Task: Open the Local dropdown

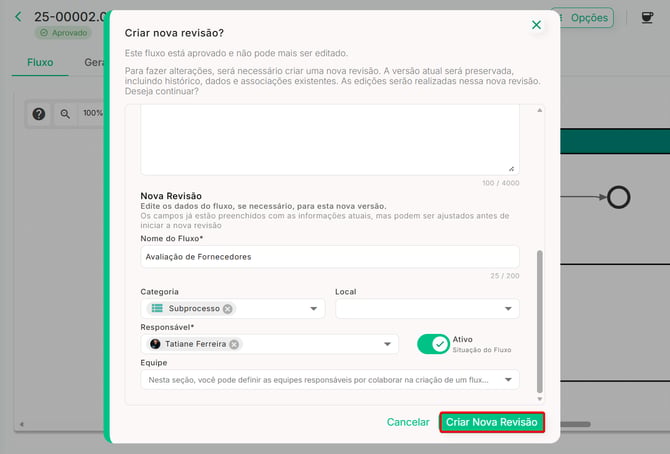Action: pos(427,309)
